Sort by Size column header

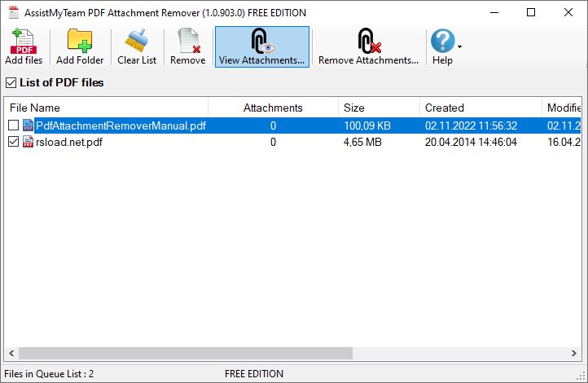tap(379, 108)
